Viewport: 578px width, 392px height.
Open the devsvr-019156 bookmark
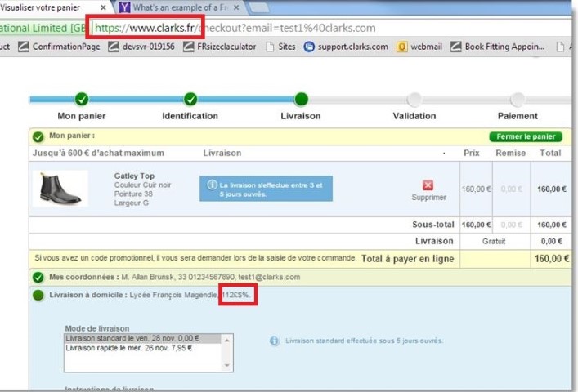point(141,47)
